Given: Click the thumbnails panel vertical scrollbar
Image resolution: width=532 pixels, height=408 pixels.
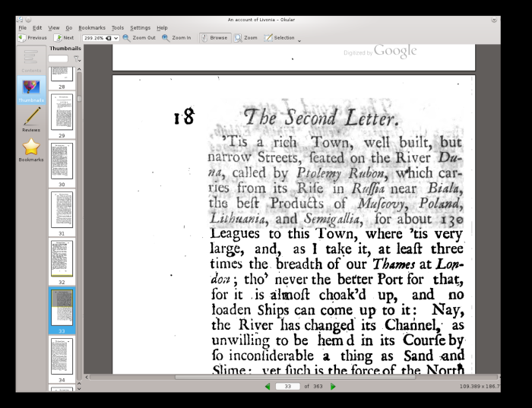Looking at the screenshot, I should 78,228.
